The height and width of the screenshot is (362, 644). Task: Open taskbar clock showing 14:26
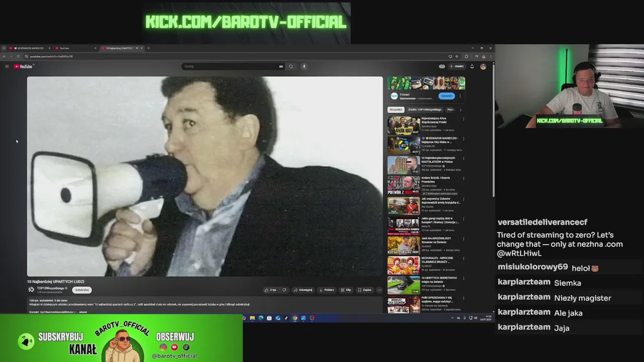tap(486, 318)
